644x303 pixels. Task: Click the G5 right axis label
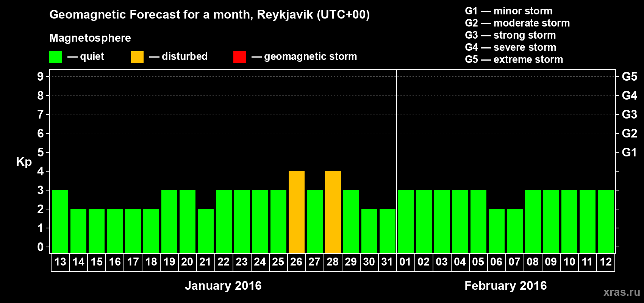[x=630, y=77]
